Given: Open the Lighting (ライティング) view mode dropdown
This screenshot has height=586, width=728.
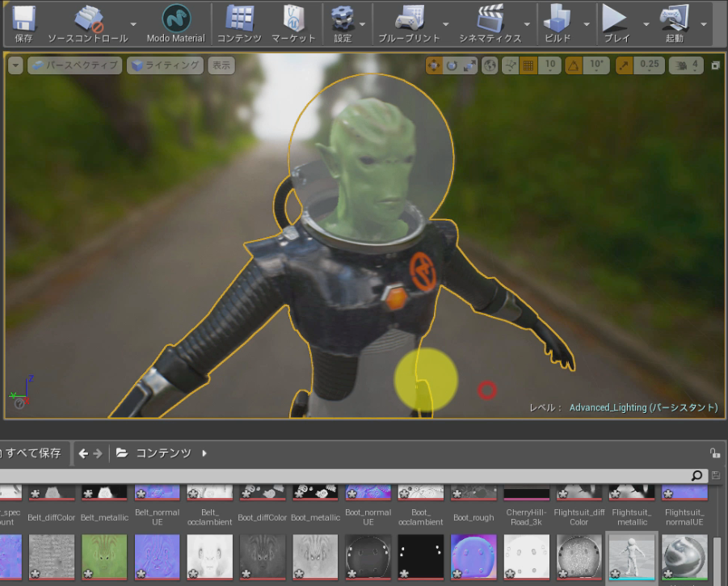Looking at the screenshot, I should tap(165, 65).
